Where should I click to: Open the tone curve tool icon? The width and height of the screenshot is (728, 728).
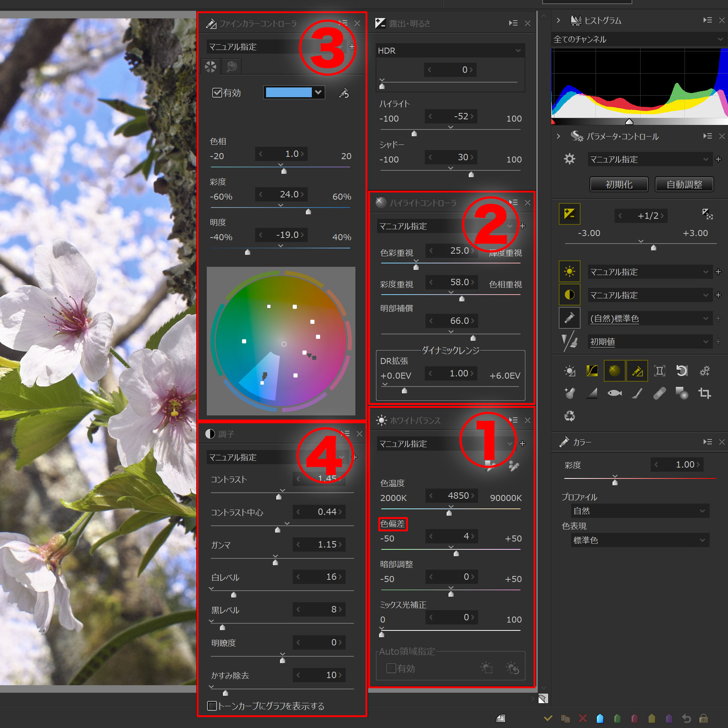pyautogui.click(x=592, y=371)
